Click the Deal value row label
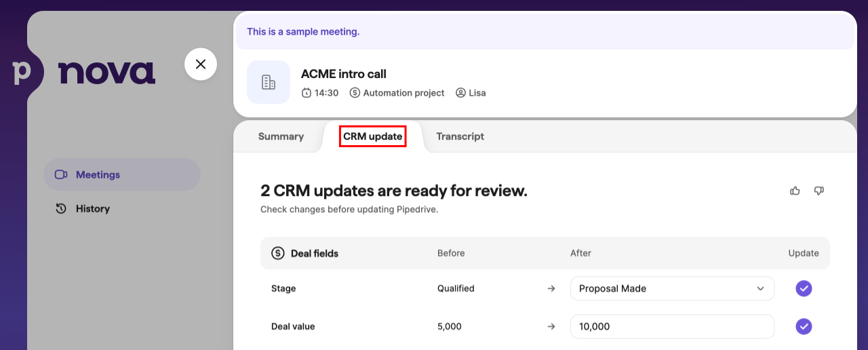Screen dimensions: 868x350 [x=293, y=326]
